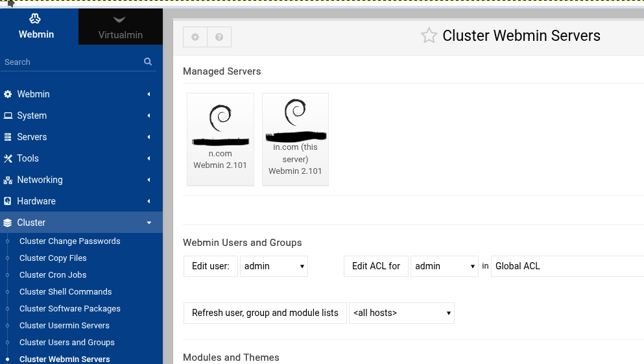Viewport: 644px width, 364px height.
Task: Click the Hardware disk icon
Action: tap(8, 201)
